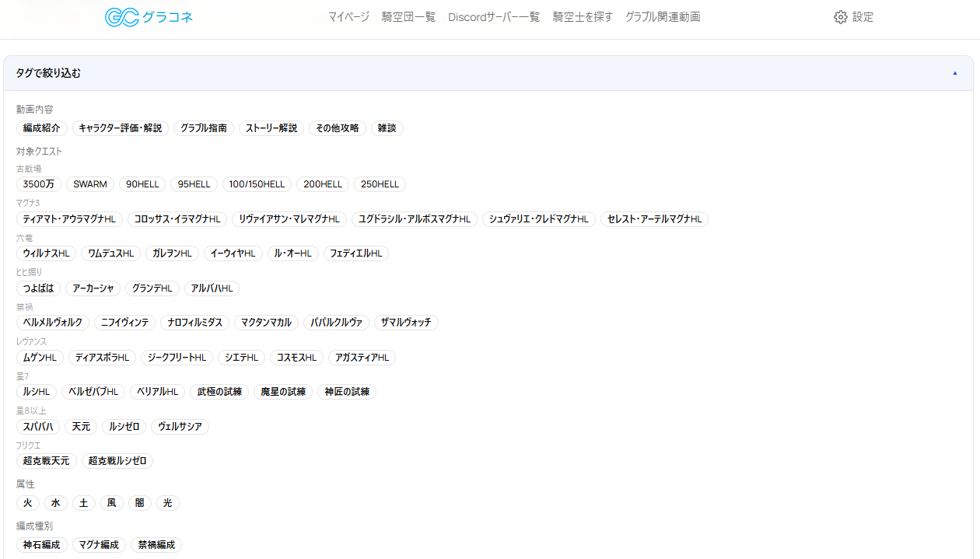Pick the 超克戦ルシゼロ tag
The width and height of the screenshot is (980, 559).
click(x=117, y=461)
